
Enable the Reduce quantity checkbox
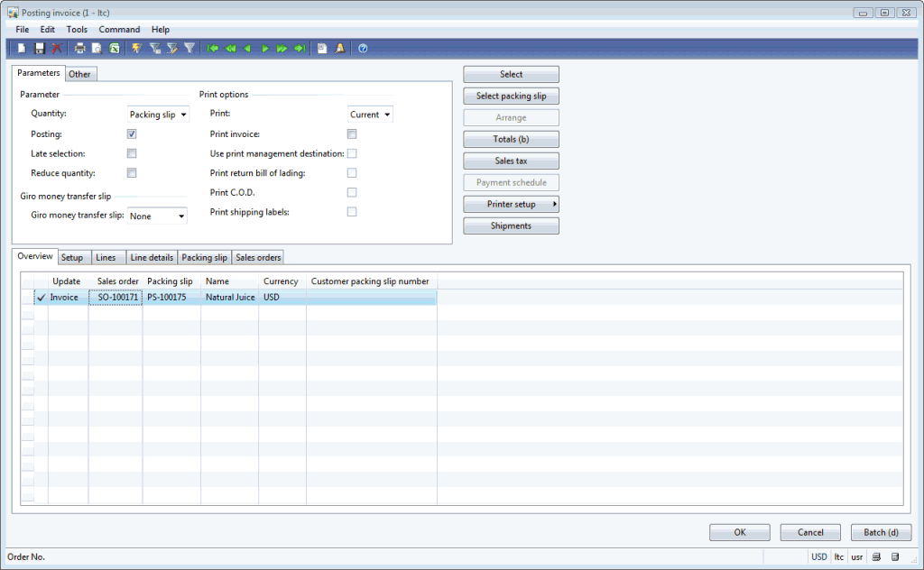tap(132, 173)
